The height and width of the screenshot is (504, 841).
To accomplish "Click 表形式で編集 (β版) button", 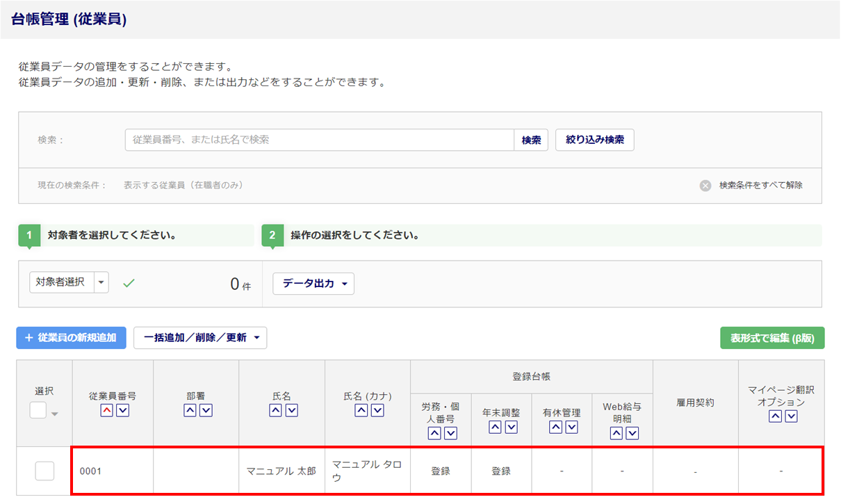I will point(772,338).
